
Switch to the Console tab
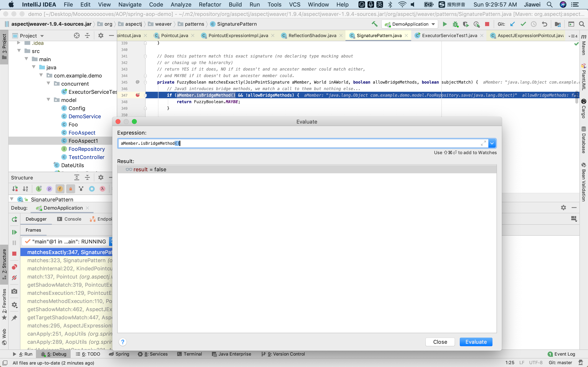[x=72, y=219]
